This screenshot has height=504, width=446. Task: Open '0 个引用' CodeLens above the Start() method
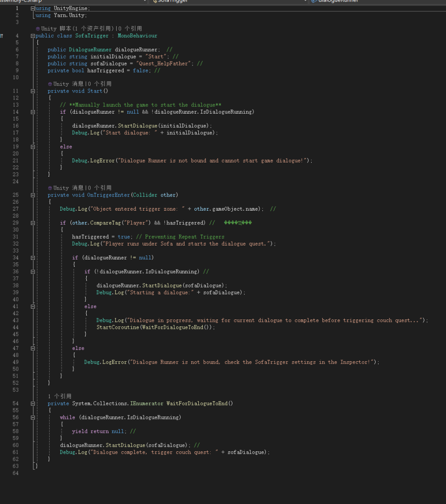click(x=99, y=84)
